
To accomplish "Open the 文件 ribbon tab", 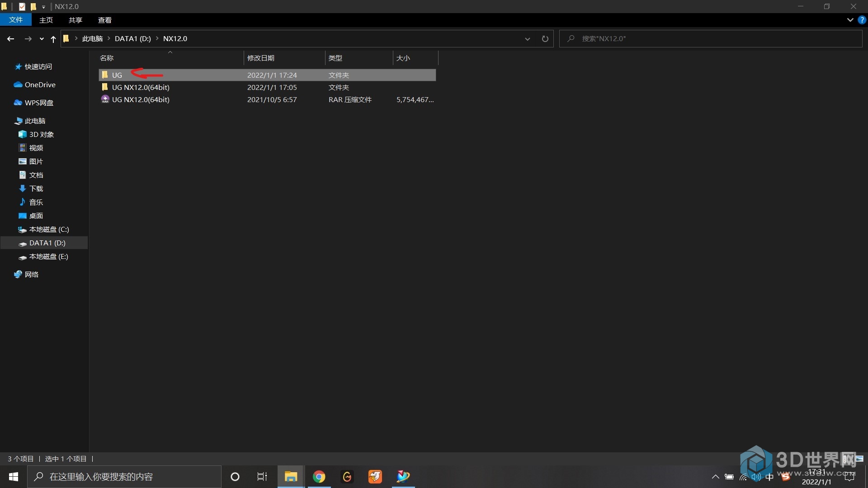I will (x=16, y=20).
